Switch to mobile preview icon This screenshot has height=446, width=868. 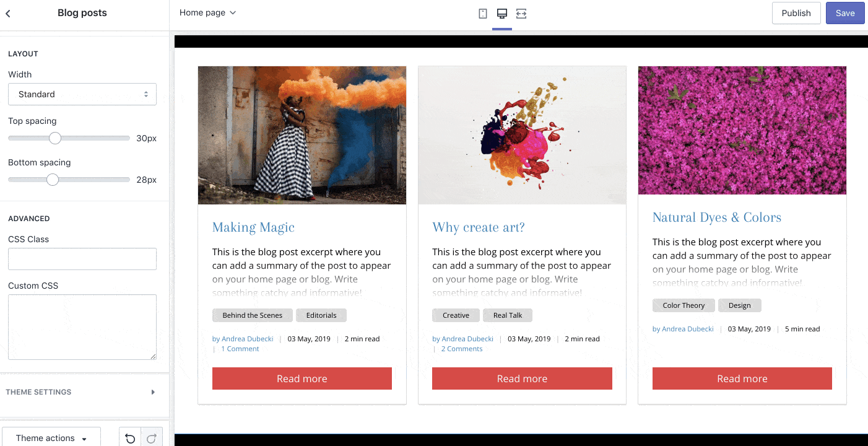pos(483,13)
